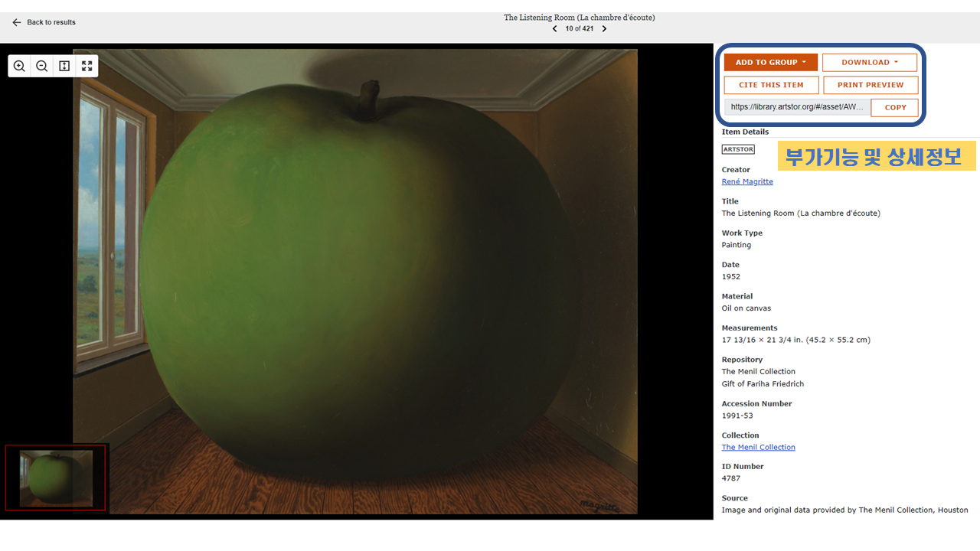This screenshot has height=551, width=980.
Task: Click 'Painting' work type value
Action: tap(737, 245)
